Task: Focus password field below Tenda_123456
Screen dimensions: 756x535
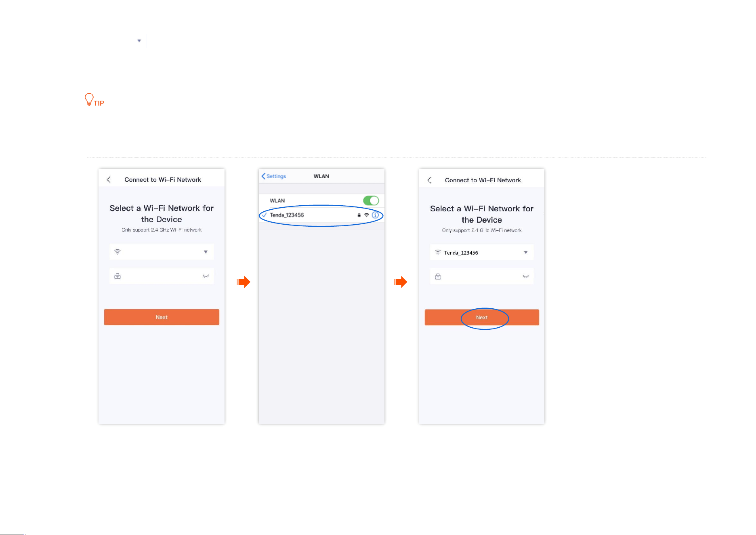Action: pyautogui.click(x=482, y=276)
